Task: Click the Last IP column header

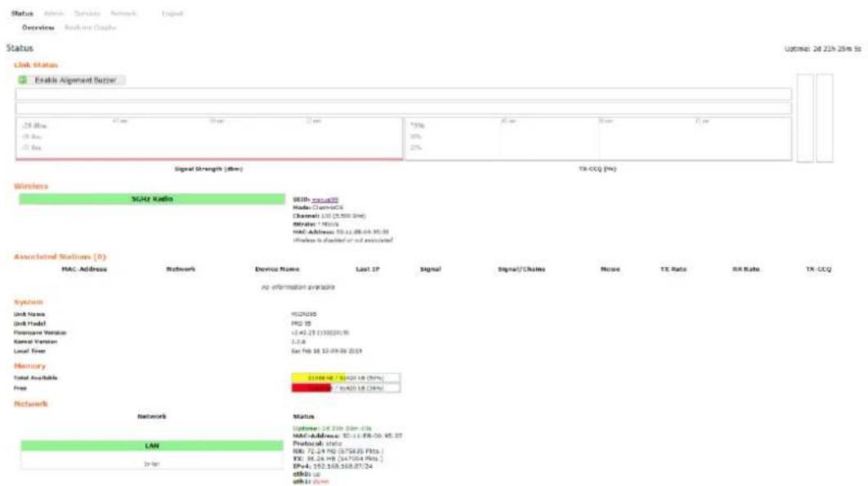Action: [368, 269]
